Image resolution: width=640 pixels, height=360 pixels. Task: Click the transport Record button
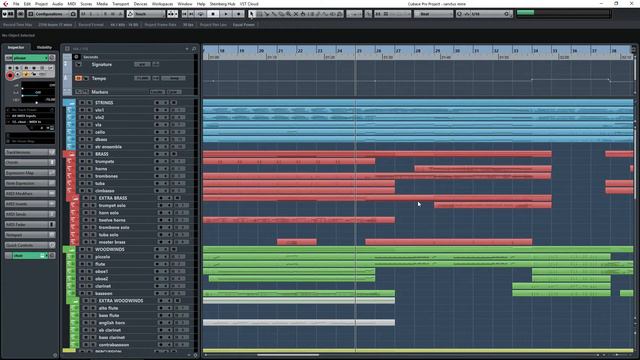239,14
